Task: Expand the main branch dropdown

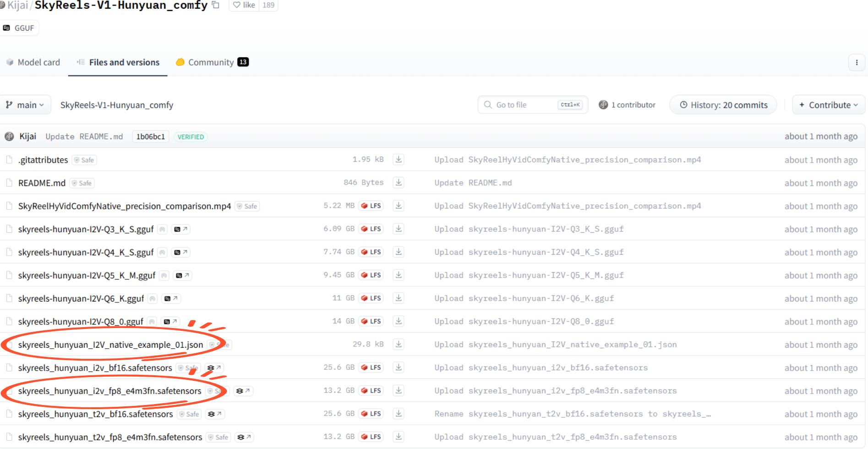Action: (25, 105)
